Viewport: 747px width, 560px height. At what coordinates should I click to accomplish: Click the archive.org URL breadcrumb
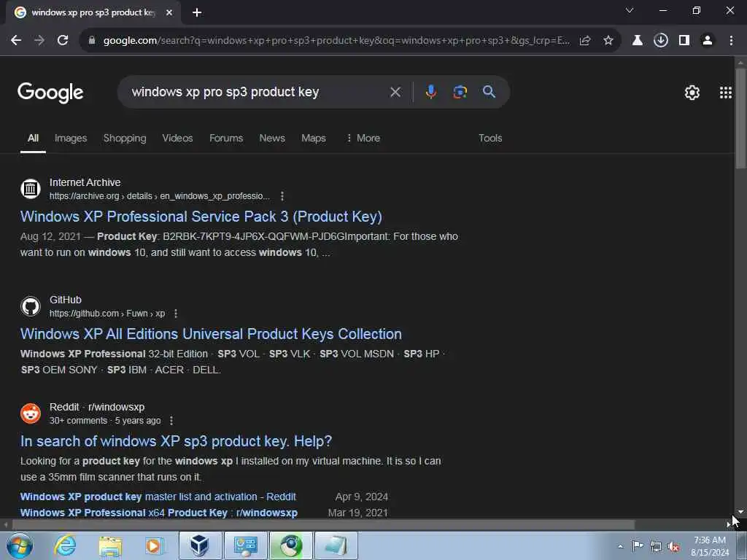pyautogui.click(x=160, y=196)
